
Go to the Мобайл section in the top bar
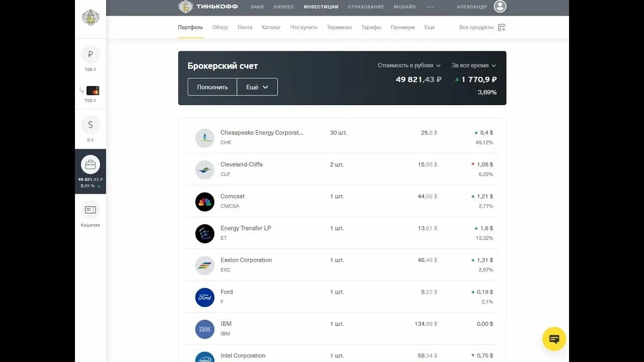pos(405,7)
